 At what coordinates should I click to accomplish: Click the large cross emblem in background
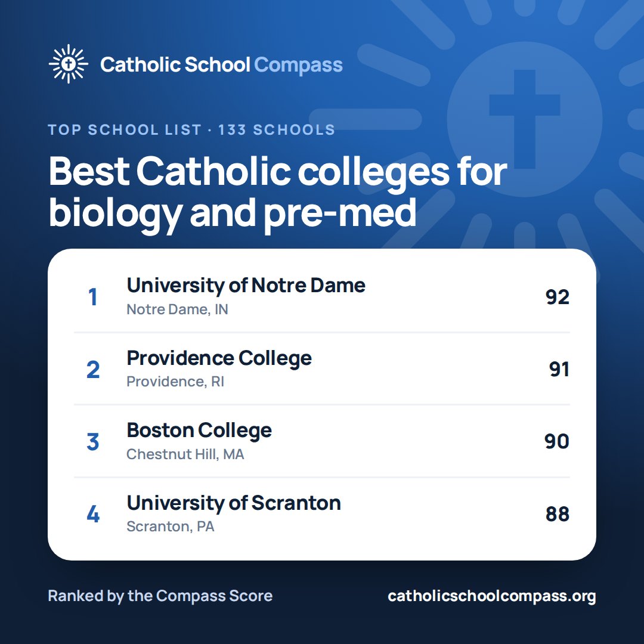coord(525,119)
